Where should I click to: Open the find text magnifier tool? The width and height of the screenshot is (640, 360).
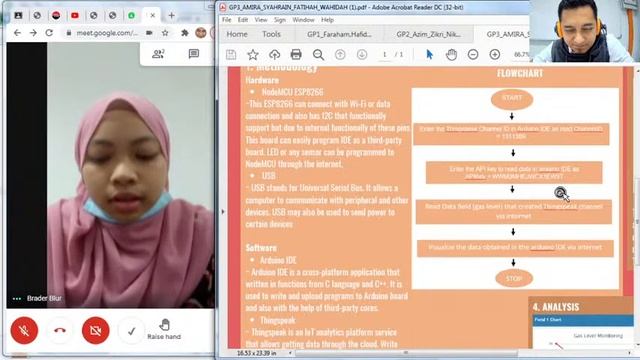click(318, 55)
